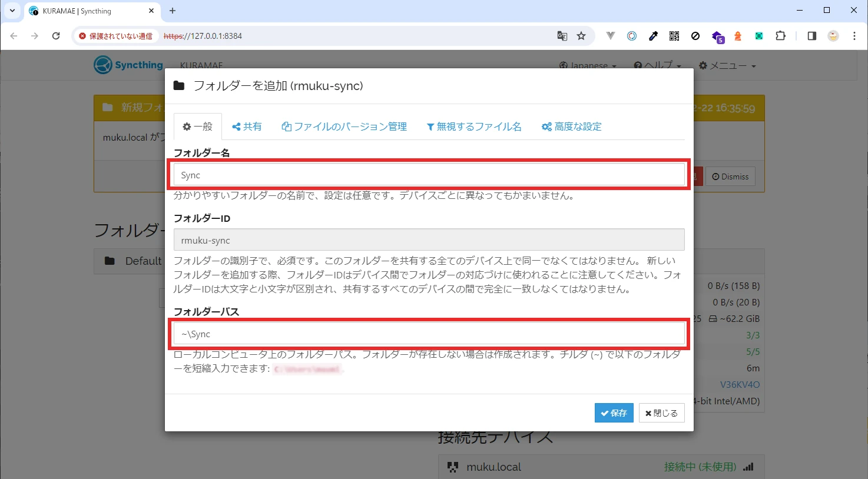This screenshot has height=479, width=868.
Task: Toggle the Chrome side panel
Action: point(812,36)
